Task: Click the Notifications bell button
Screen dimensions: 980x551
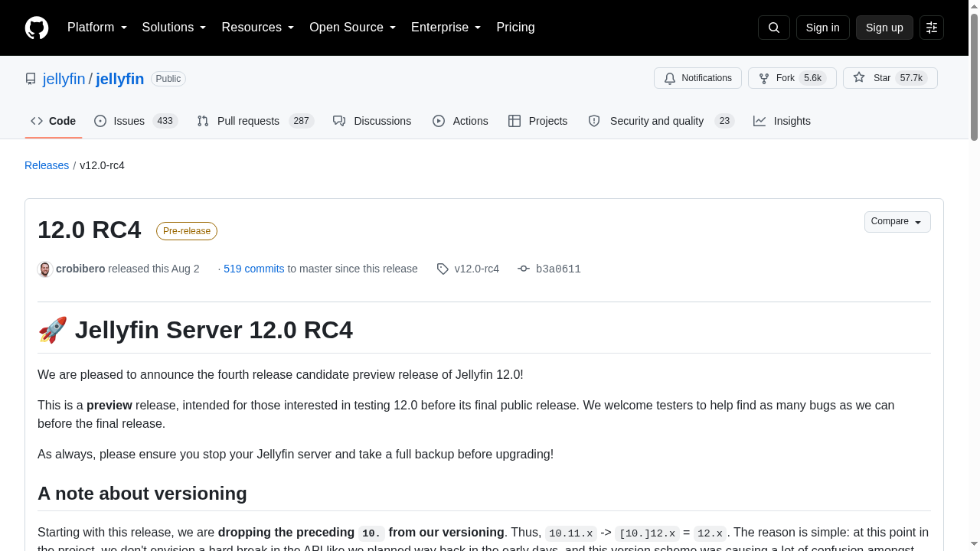Action: (x=697, y=78)
